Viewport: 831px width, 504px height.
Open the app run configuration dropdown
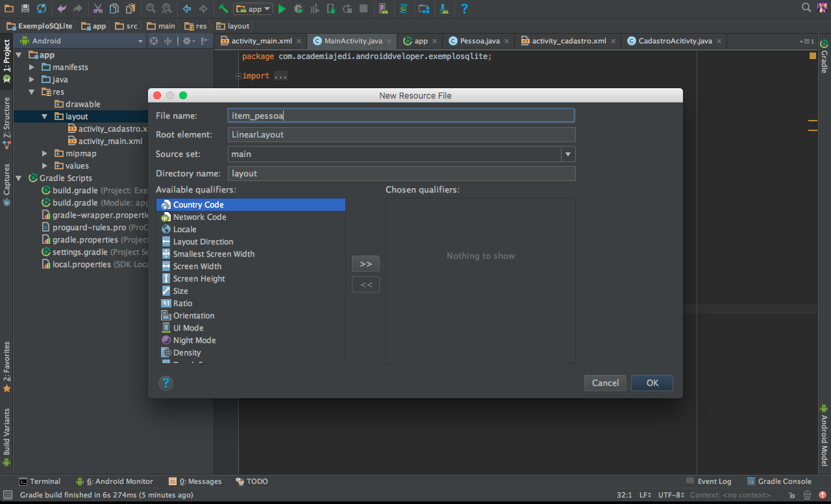(x=254, y=8)
